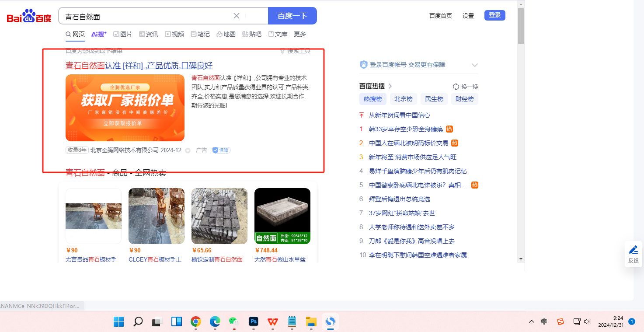This screenshot has width=644, height=332.
Task: Open Task View on the taskbar
Action: click(157, 322)
